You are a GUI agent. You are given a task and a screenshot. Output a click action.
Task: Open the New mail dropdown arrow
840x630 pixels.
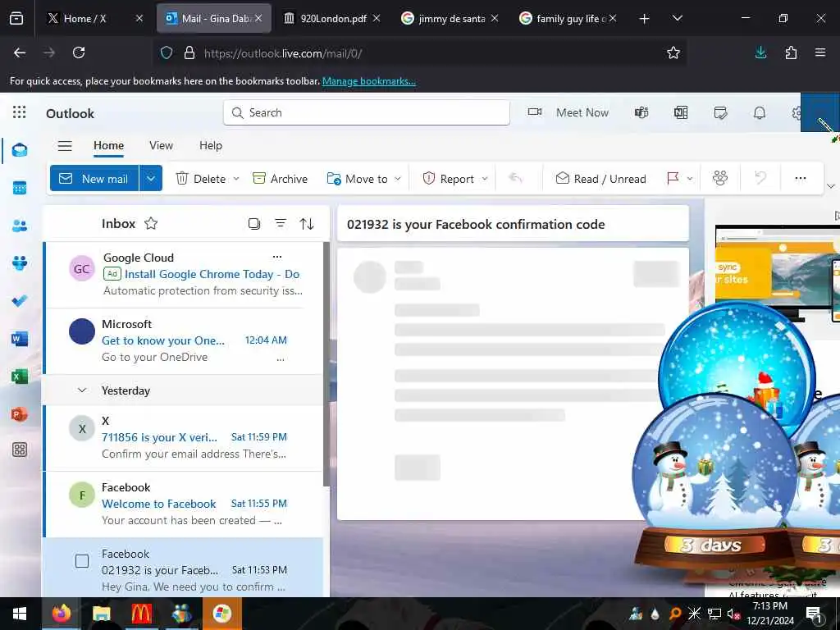tap(151, 178)
